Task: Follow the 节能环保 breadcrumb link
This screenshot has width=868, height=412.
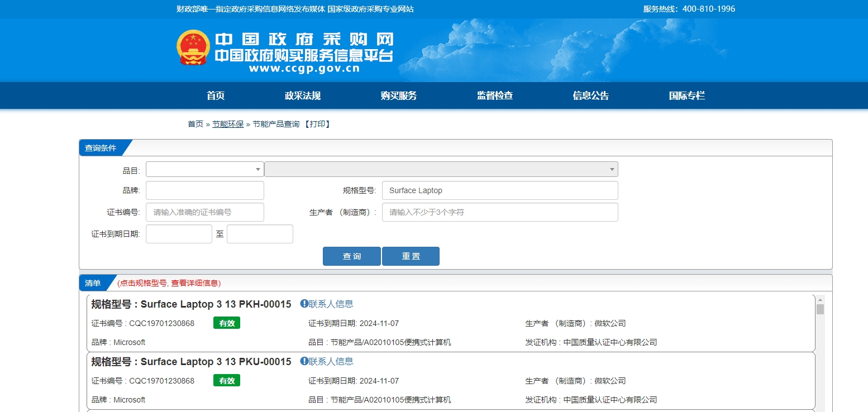Action: click(228, 124)
